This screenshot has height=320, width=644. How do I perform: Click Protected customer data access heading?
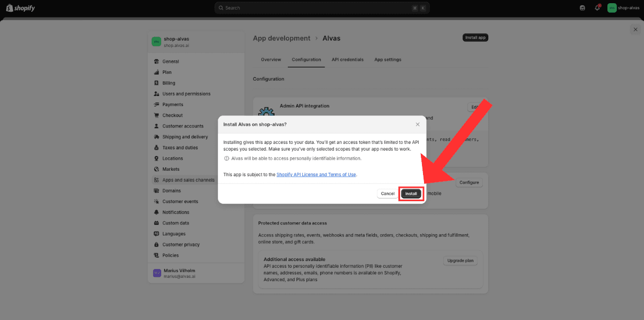coord(293,223)
